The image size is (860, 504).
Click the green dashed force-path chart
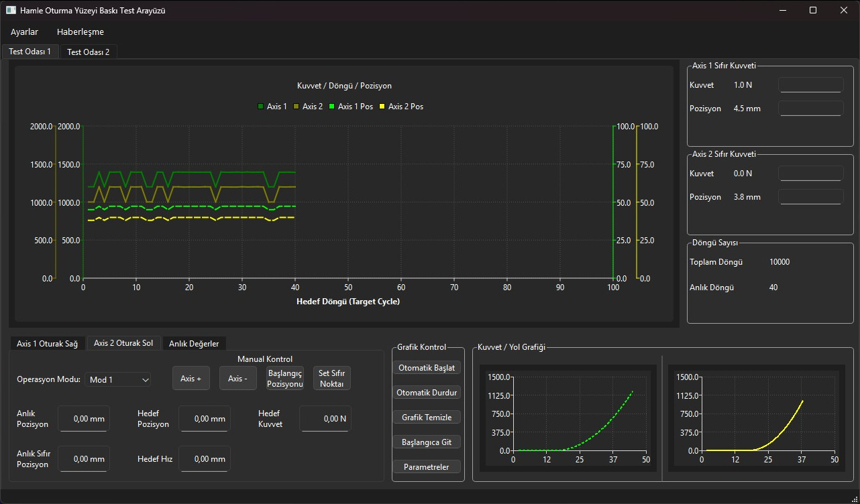[569, 419]
